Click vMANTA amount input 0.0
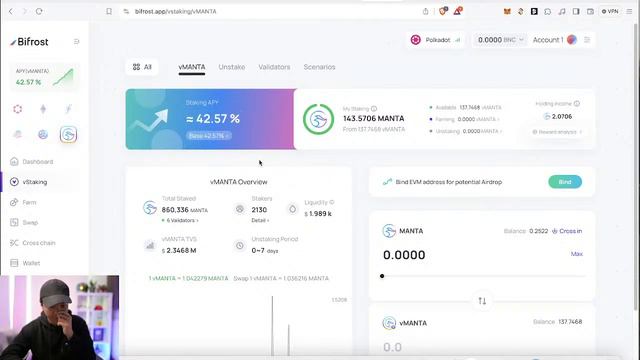This screenshot has width=640, height=360. 392,347
